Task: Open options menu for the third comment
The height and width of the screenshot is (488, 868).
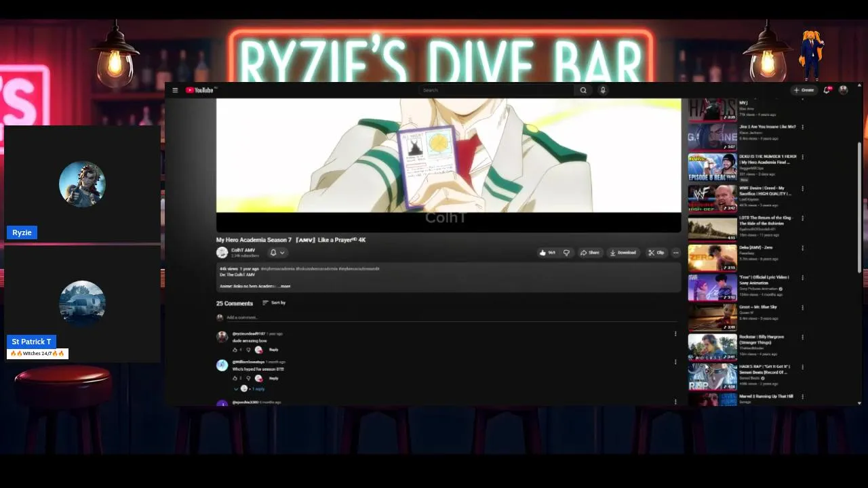Action: 675,402
